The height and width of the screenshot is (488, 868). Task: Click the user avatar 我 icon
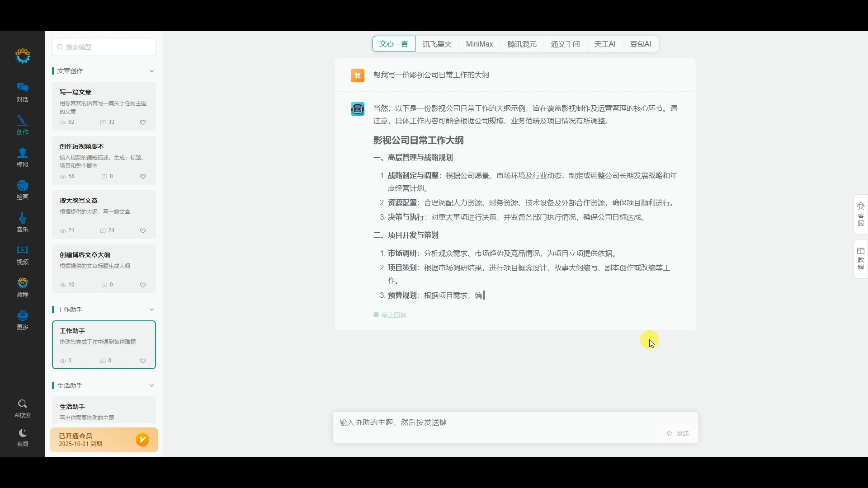pos(358,75)
